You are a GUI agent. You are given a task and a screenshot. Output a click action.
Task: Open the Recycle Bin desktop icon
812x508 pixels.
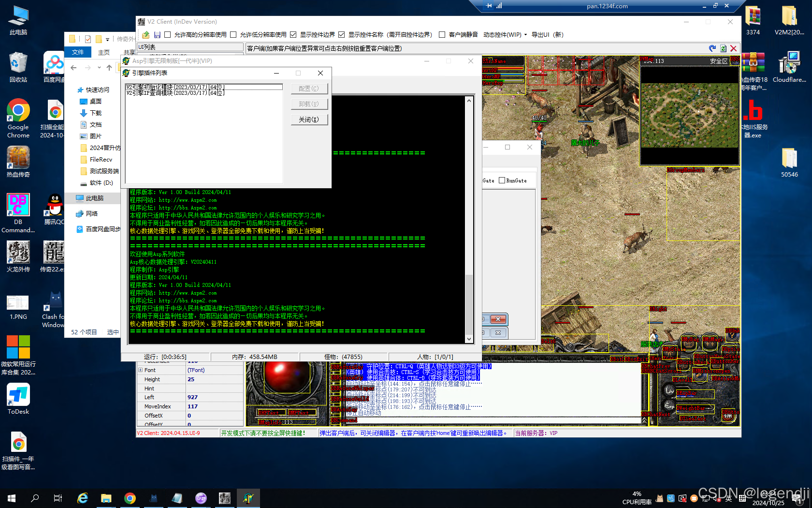(18, 67)
